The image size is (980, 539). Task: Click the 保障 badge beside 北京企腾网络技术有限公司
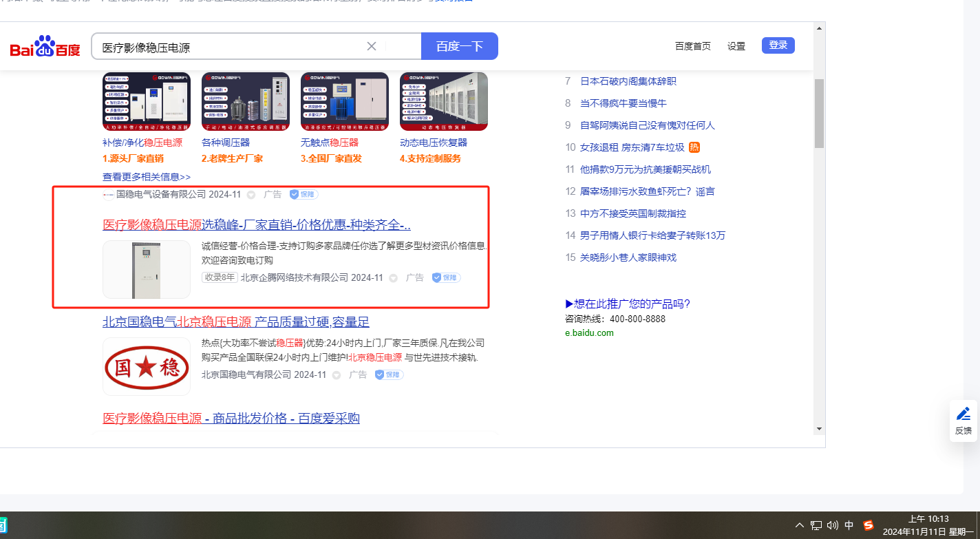pyautogui.click(x=446, y=277)
